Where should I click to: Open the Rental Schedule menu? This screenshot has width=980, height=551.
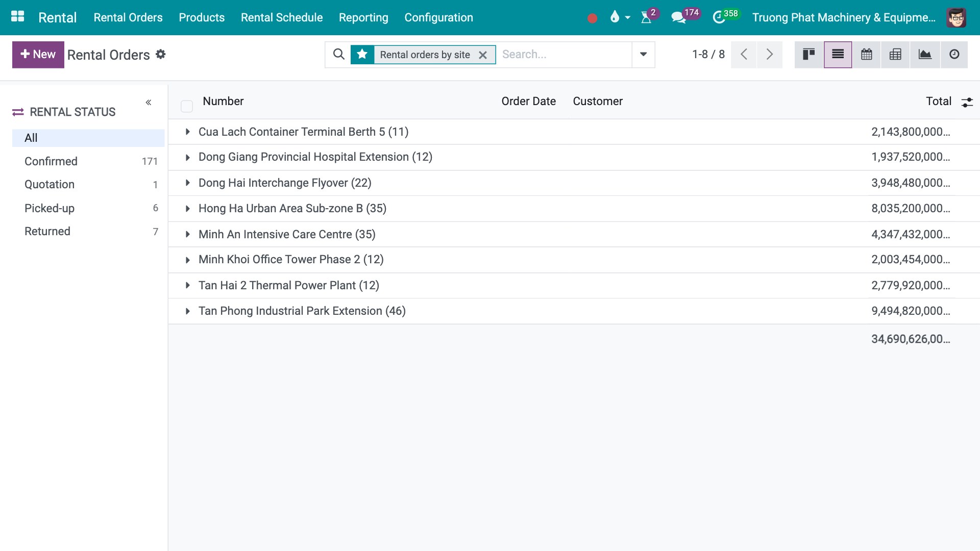click(x=282, y=17)
